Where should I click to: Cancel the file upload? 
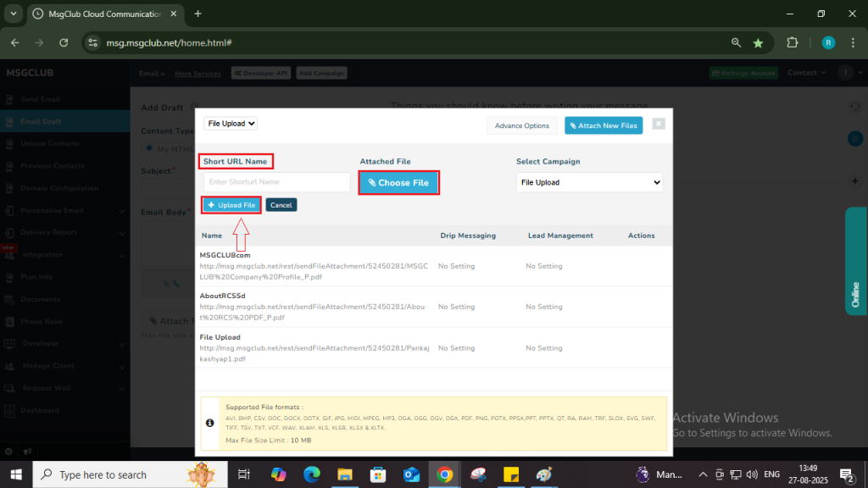pos(281,205)
